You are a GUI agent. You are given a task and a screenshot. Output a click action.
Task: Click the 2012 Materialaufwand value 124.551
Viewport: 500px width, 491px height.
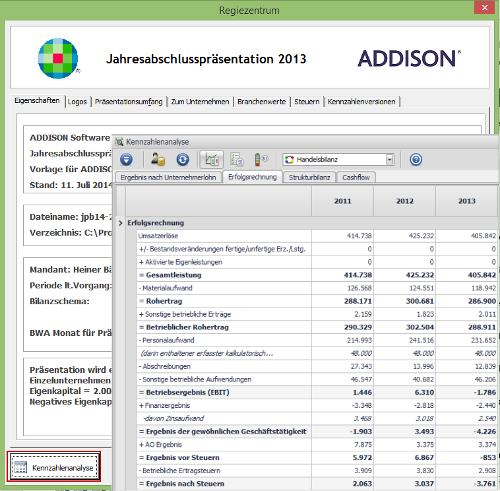click(421, 288)
